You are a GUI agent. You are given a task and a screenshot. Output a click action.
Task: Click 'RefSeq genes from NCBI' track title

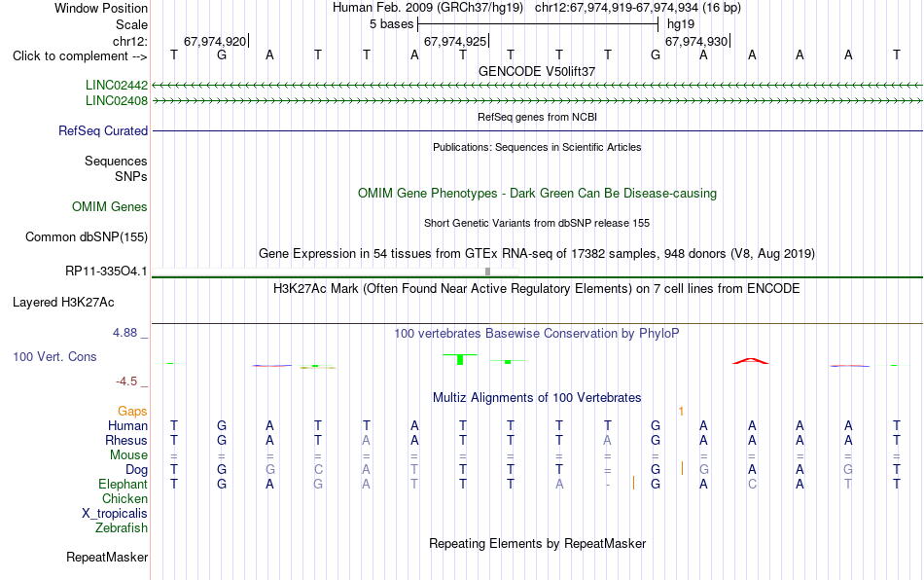537,117
